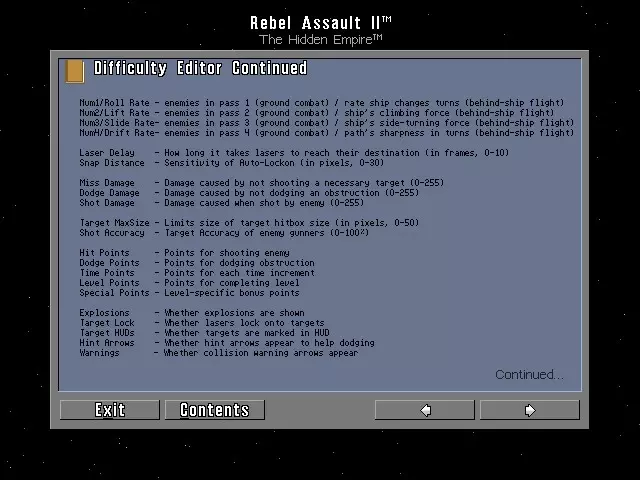Viewport: 640px width, 480px height.
Task: Click the Rebel Assault II title
Action: 320,23
